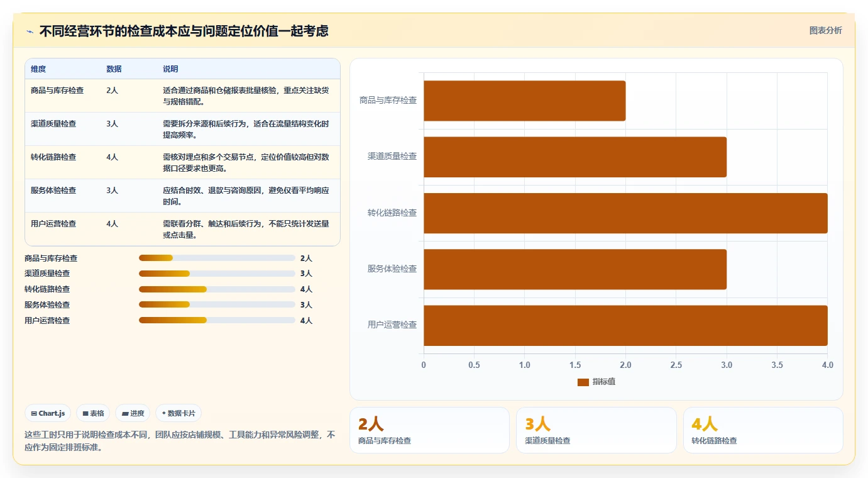Click the 说明 table column header
The height and width of the screenshot is (478, 868).
click(170, 69)
